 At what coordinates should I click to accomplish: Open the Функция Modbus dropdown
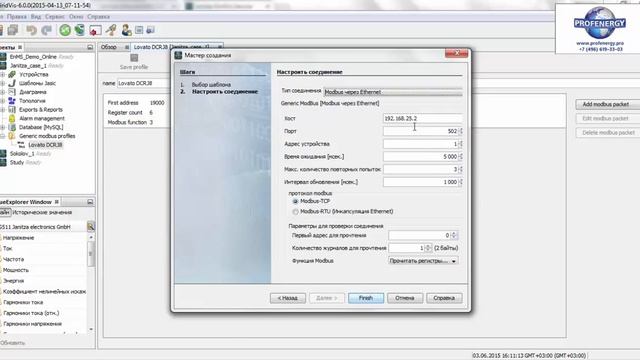(x=423, y=260)
